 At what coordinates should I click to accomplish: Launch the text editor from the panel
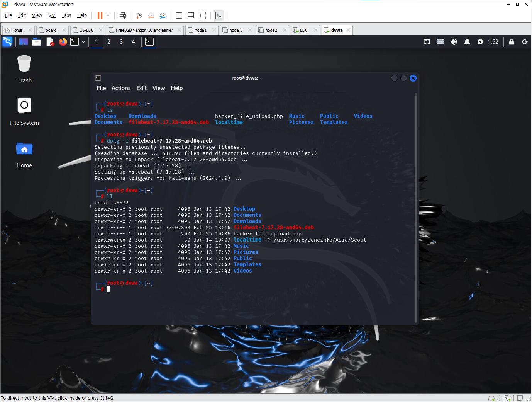[50, 42]
